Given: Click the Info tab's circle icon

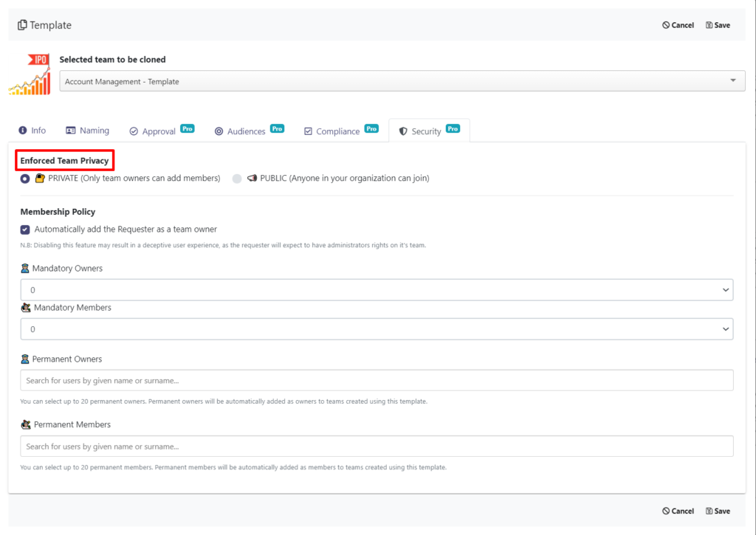Looking at the screenshot, I should tap(23, 131).
